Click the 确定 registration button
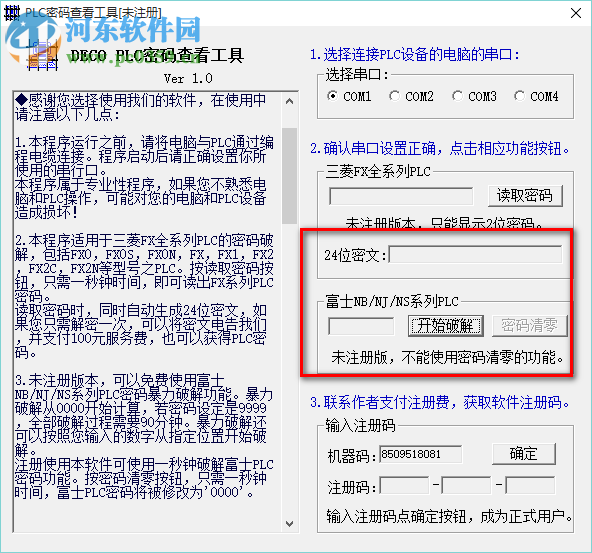This screenshot has width=592, height=553. [x=524, y=454]
